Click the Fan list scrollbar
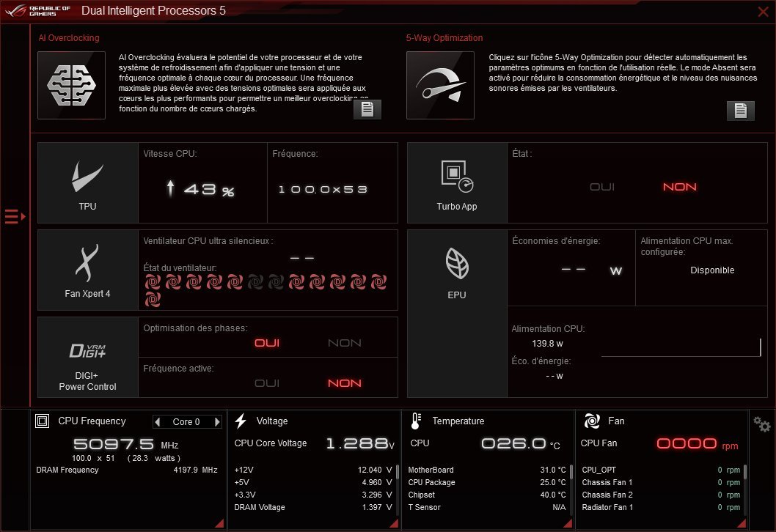The image size is (776, 532). tap(744, 472)
